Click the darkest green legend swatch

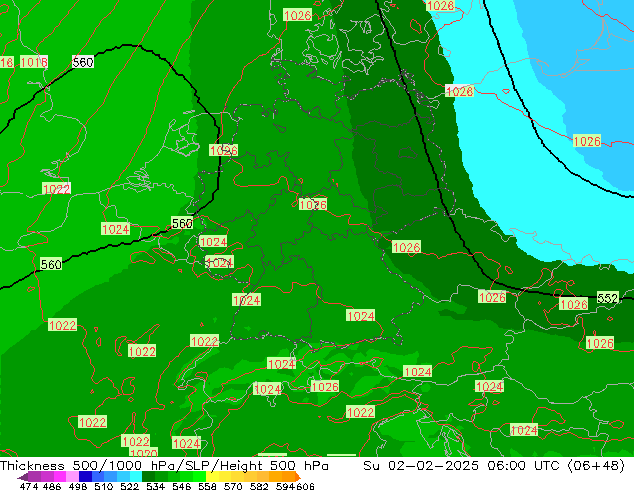click(x=148, y=477)
